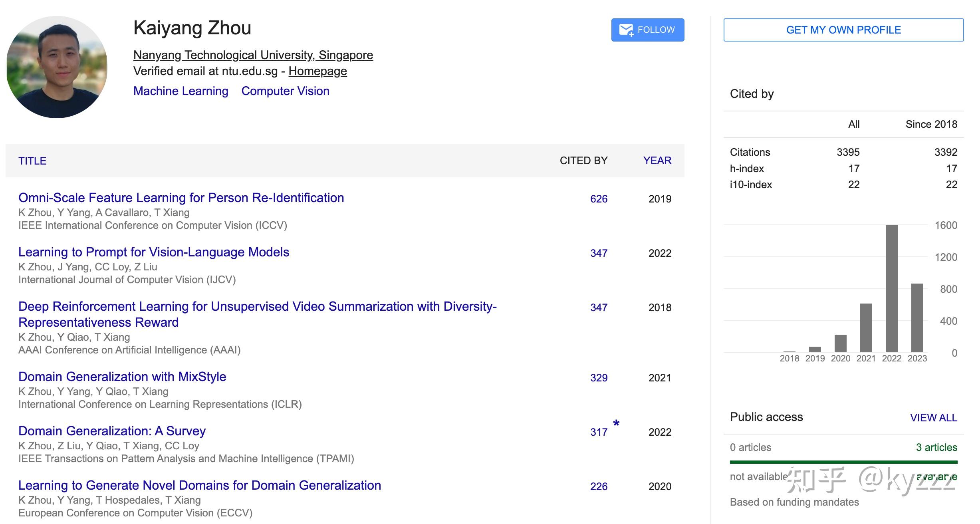
Task: Click the Follow button with envelope icon
Action: (x=647, y=30)
